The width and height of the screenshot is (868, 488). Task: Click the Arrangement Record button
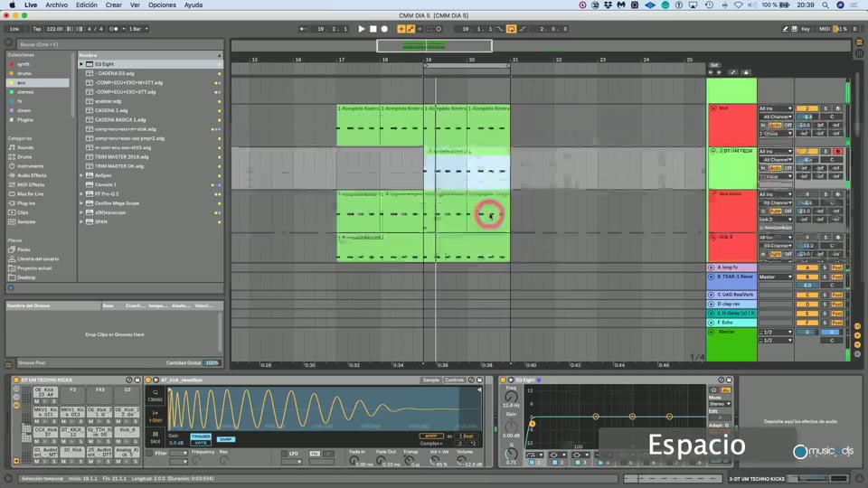point(384,29)
